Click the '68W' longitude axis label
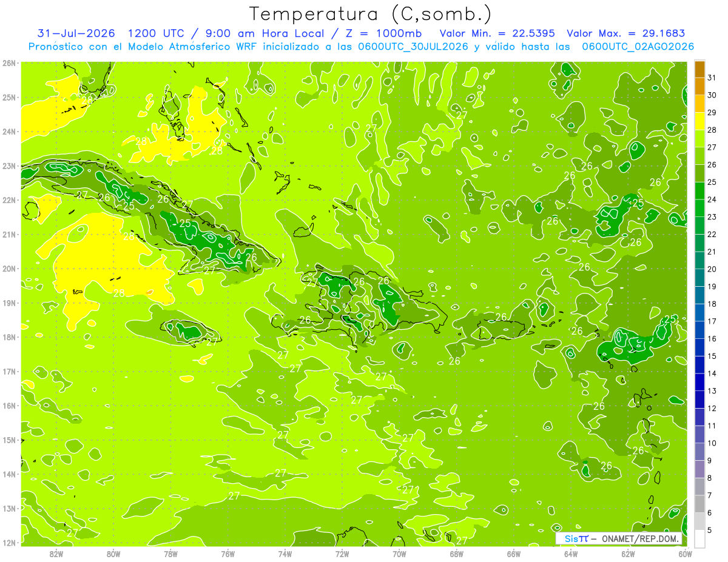This screenshot has height=562, width=728. [457, 554]
